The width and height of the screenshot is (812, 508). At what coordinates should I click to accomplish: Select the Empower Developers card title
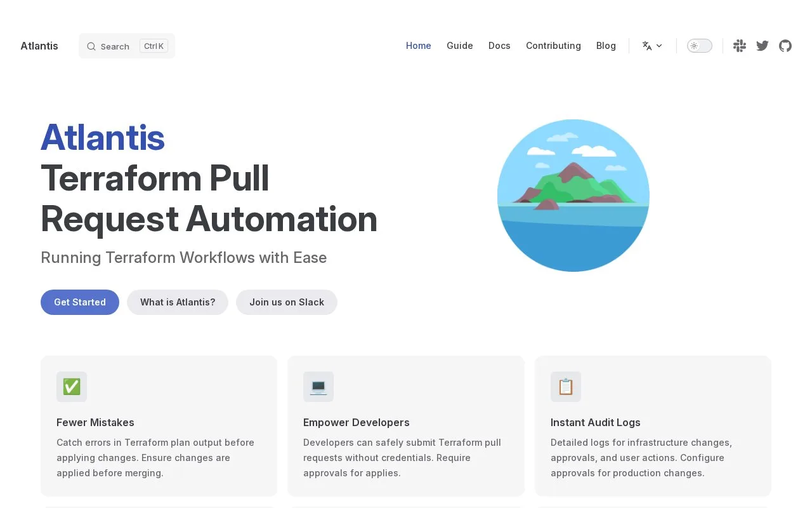(x=357, y=422)
